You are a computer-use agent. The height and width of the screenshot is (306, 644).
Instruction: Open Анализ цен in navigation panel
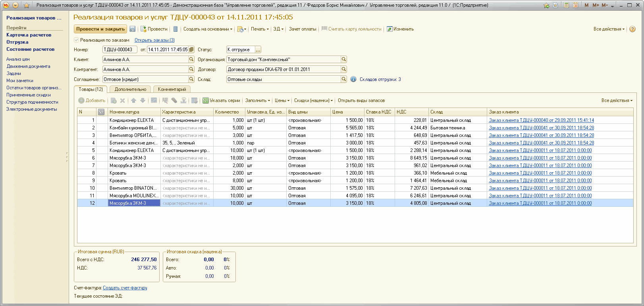pyautogui.click(x=18, y=59)
